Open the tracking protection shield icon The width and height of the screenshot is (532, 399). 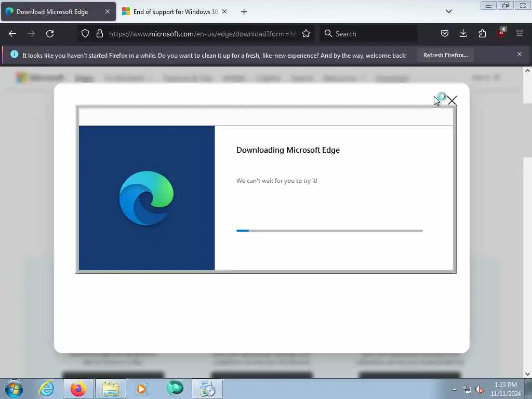(x=85, y=33)
